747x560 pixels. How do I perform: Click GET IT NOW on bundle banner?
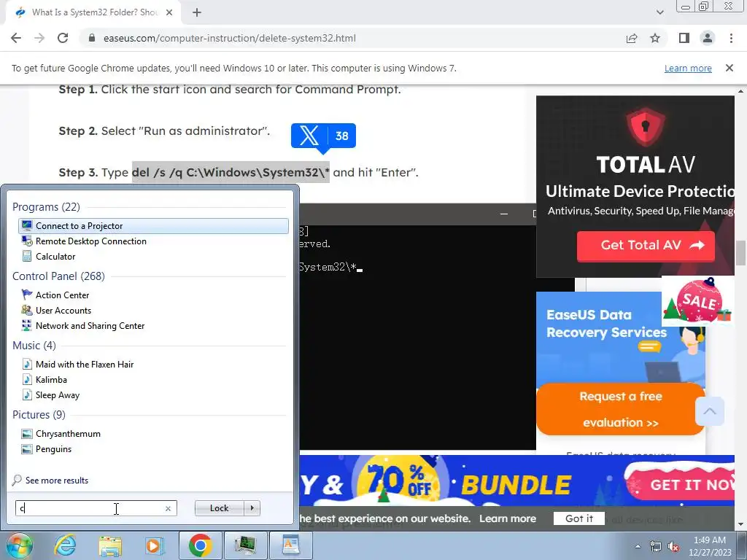tap(681, 484)
